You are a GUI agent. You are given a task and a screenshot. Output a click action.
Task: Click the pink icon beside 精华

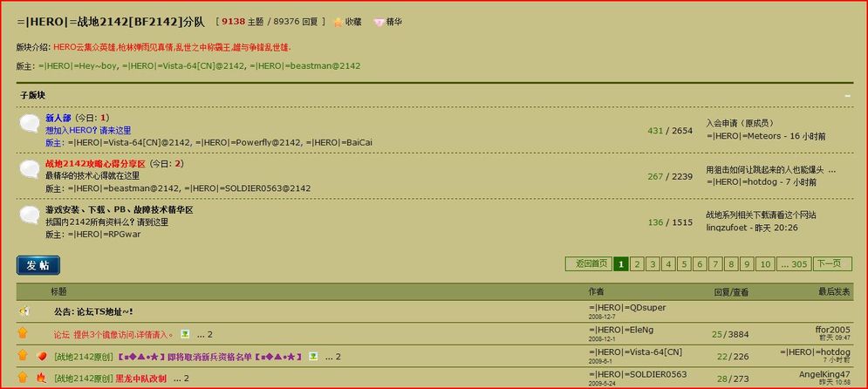click(379, 23)
